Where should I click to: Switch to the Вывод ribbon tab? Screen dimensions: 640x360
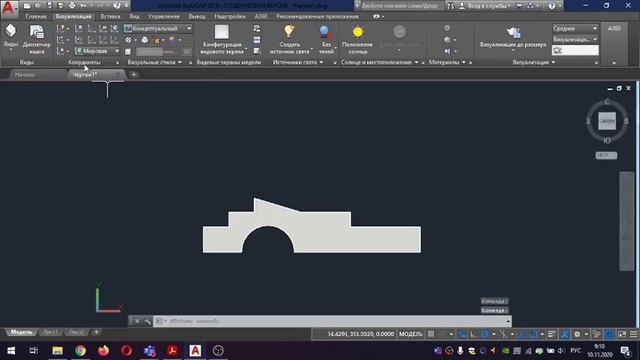(197, 16)
